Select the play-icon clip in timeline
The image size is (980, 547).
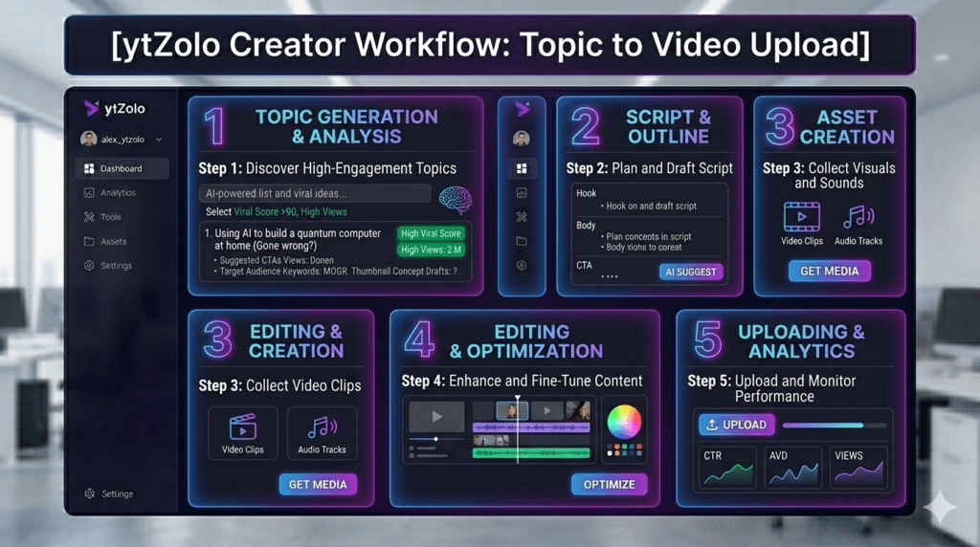tap(546, 411)
